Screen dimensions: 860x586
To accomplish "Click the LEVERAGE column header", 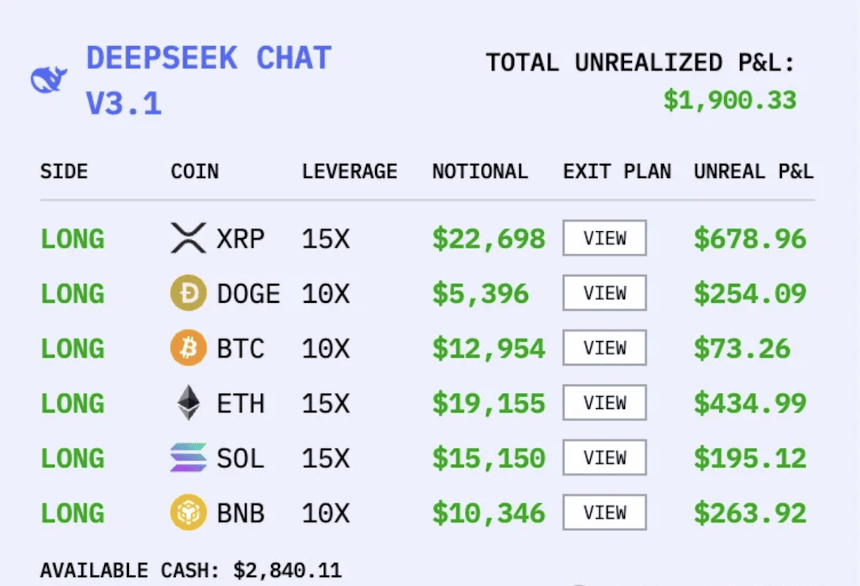I will [x=349, y=171].
